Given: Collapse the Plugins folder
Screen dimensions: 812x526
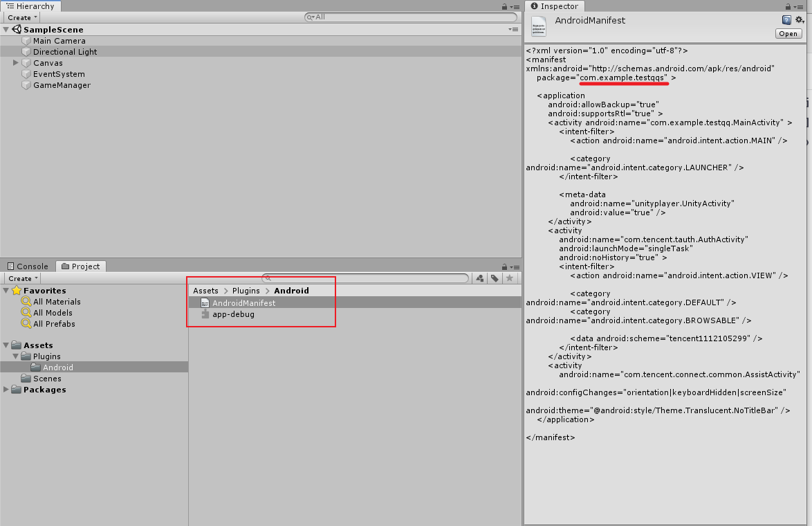Looking at the screenshot, I should 15,356.
